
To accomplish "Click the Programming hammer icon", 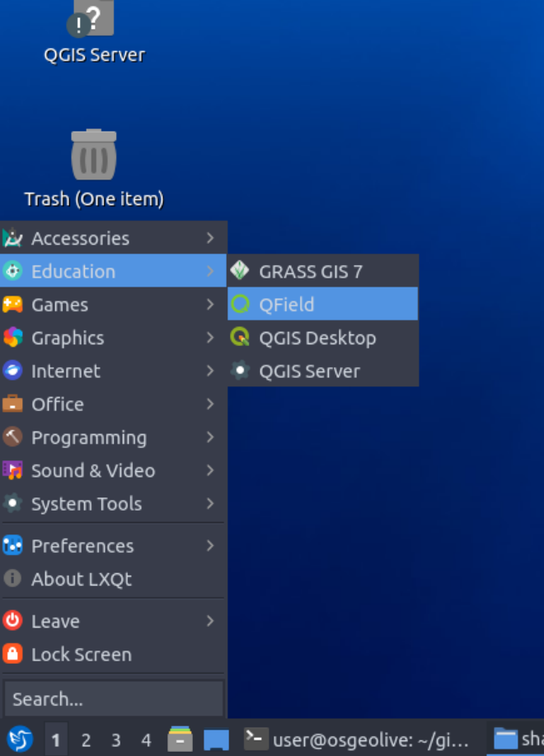I will pos(12,436).
